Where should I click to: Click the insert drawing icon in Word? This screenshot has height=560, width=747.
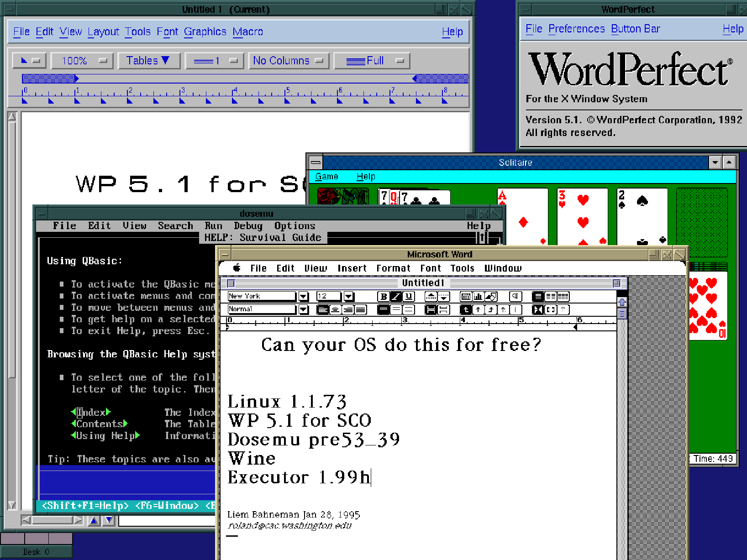click(491, 297)
